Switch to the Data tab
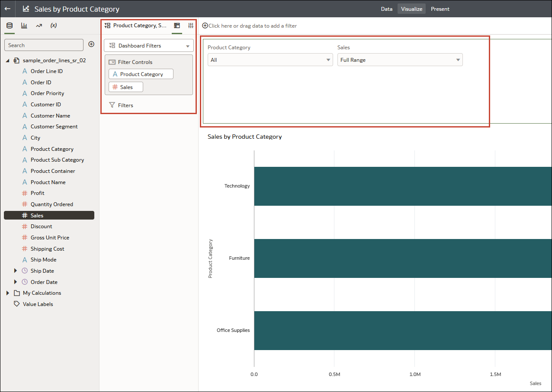 386,9
